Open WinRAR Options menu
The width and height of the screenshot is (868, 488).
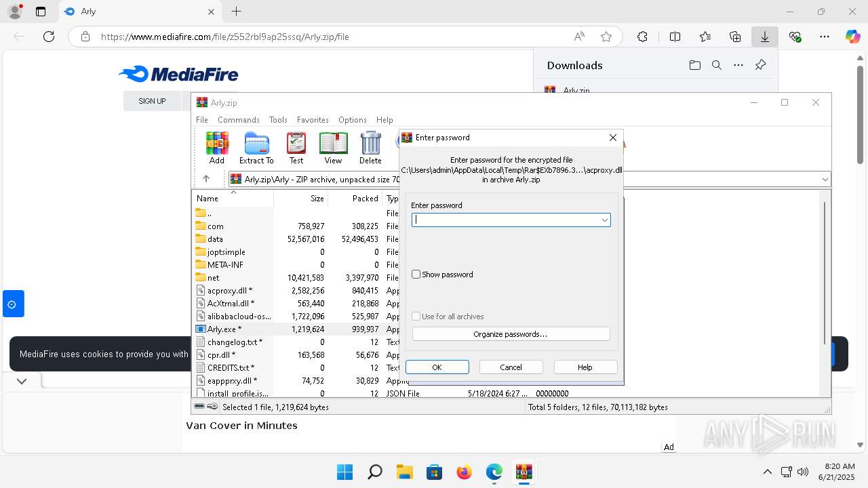click(353, 119)
